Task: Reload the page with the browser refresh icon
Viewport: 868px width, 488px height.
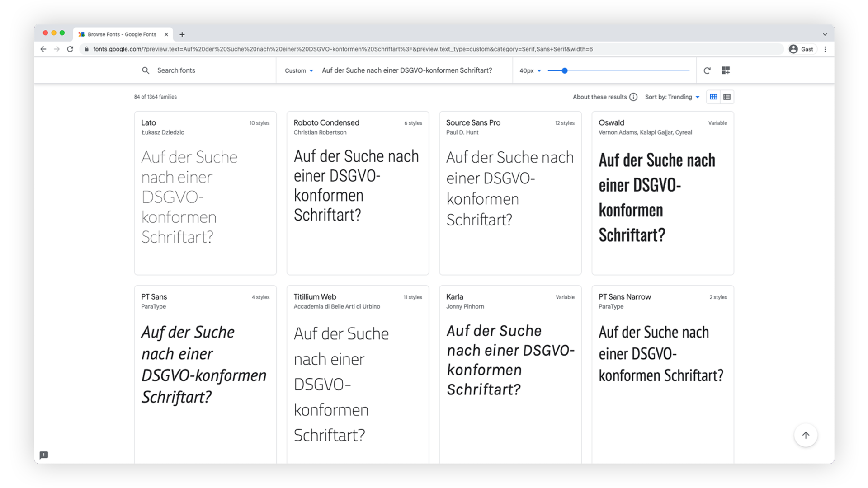Action: (70, 49)
